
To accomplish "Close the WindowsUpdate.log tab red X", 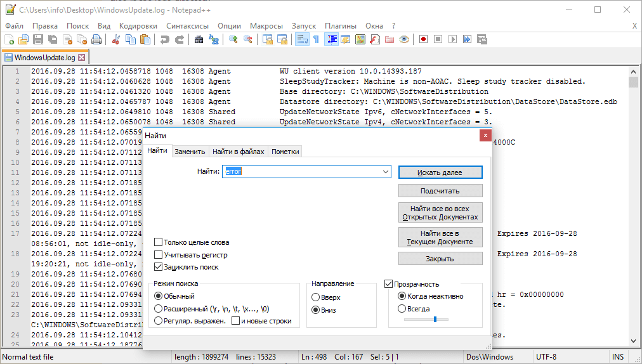I will coord(81,57).
